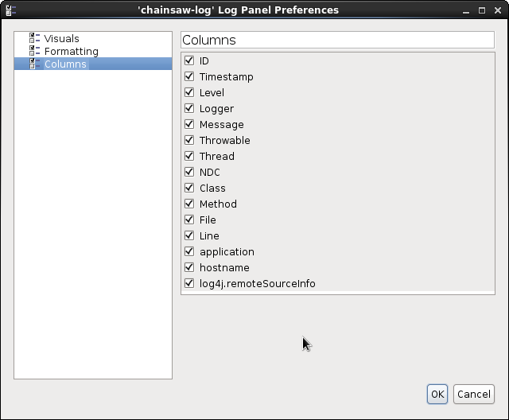Click the Visuals tree node icon
The image size is (509, 420).
coord(35,38)
